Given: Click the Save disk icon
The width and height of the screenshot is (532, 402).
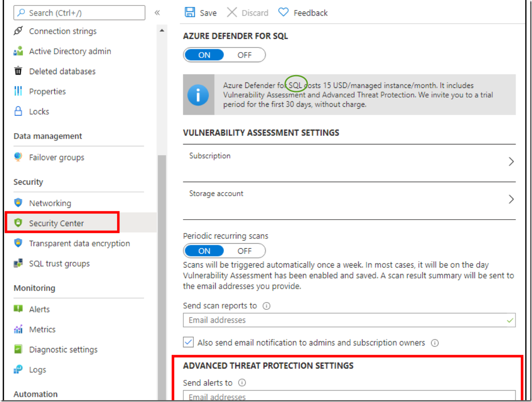Looking at the screenshot, I should coord(189,12).
